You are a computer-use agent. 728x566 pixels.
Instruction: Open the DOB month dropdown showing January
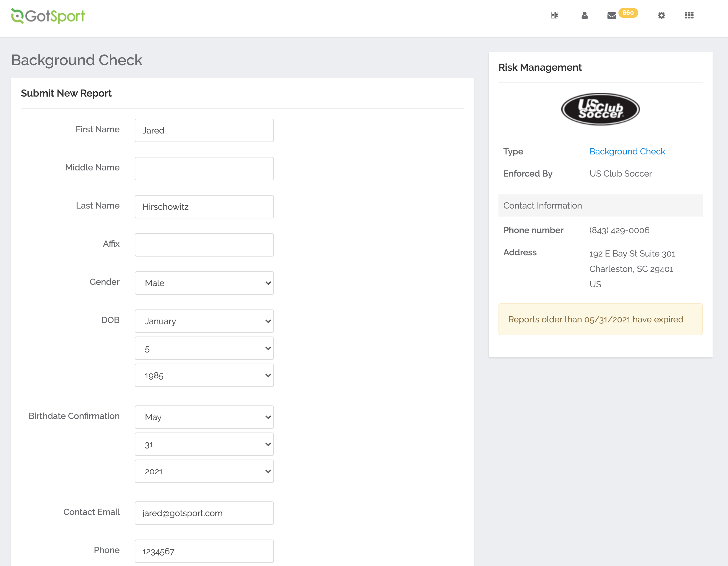[204, 321]
